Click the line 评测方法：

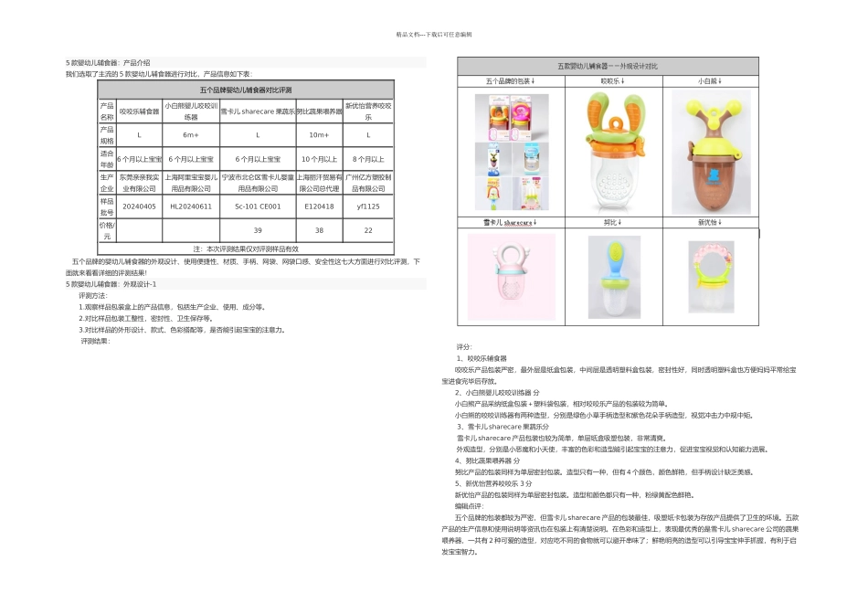(x=93, y=296)
